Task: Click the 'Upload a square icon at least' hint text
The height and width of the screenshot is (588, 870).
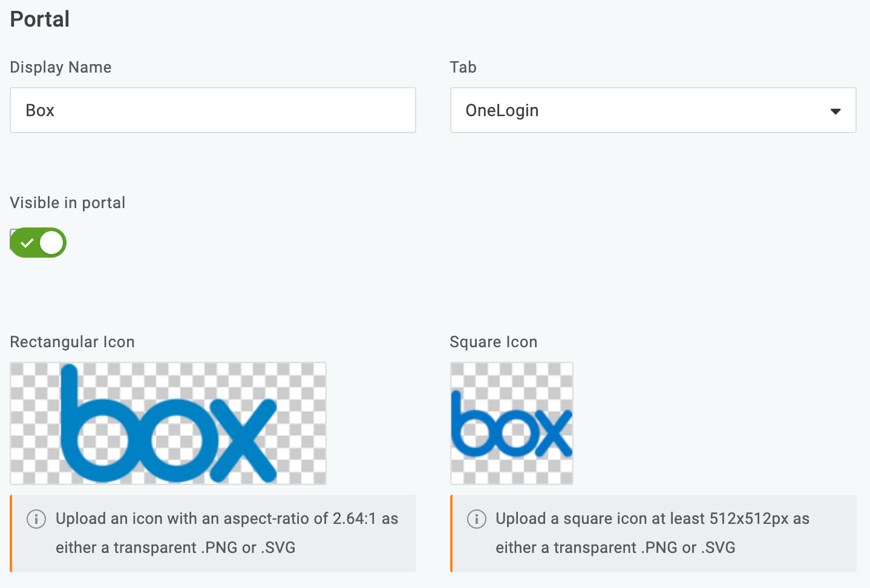Action: click(652, 533)
